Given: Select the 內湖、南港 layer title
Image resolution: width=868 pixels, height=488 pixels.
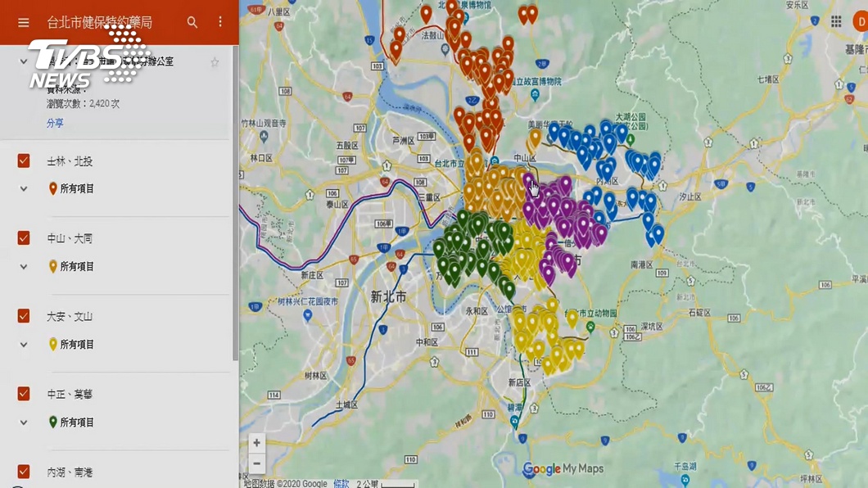Looking at the screenshot, I should [70, 472].
